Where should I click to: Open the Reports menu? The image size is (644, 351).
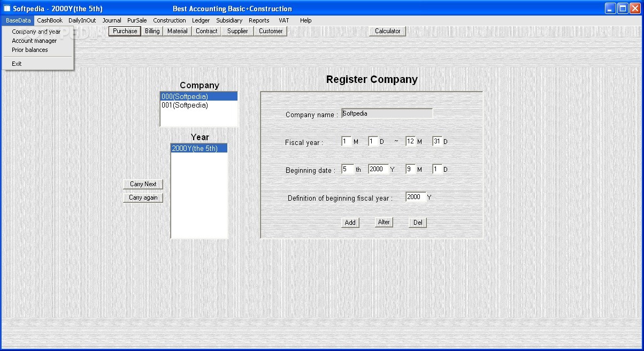coord(259,20)
